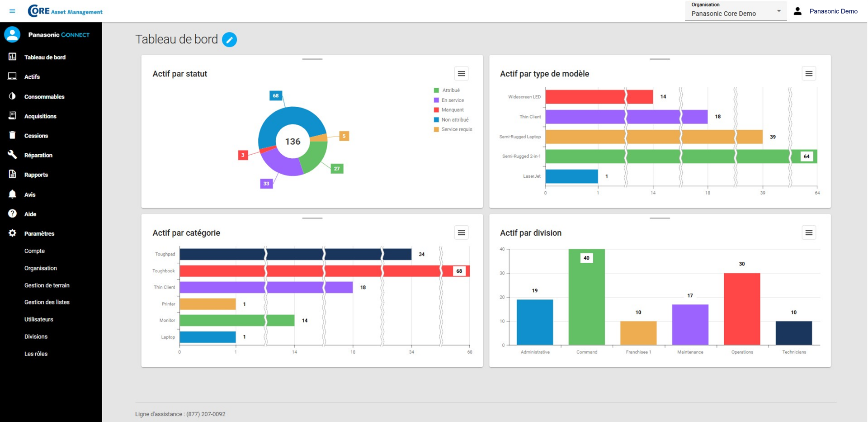Image resolution: width=868 pixels, height=422 pixels.
Task: Select the Consommables droplet icon
Action: pos(12,96)
